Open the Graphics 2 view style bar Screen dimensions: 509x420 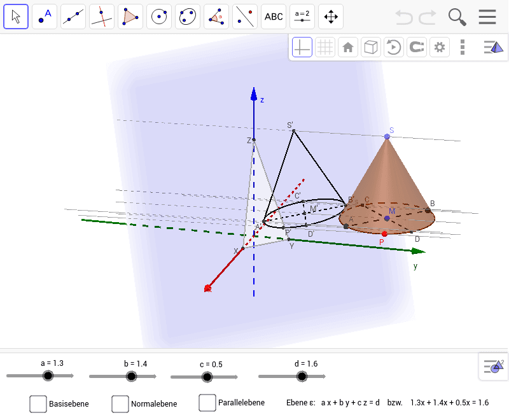pos(494,367)
